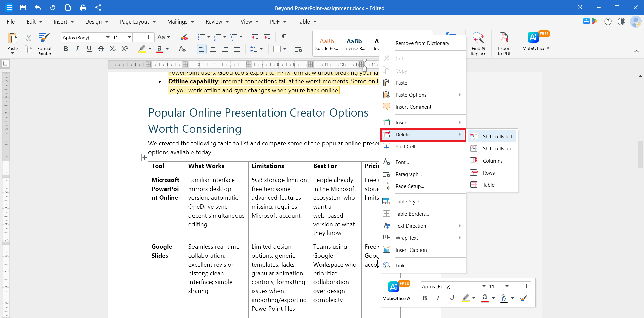Screen dimensions: 644x318
Task: Expand the Change Case Aa dropdown
Action: pos(164,37)
